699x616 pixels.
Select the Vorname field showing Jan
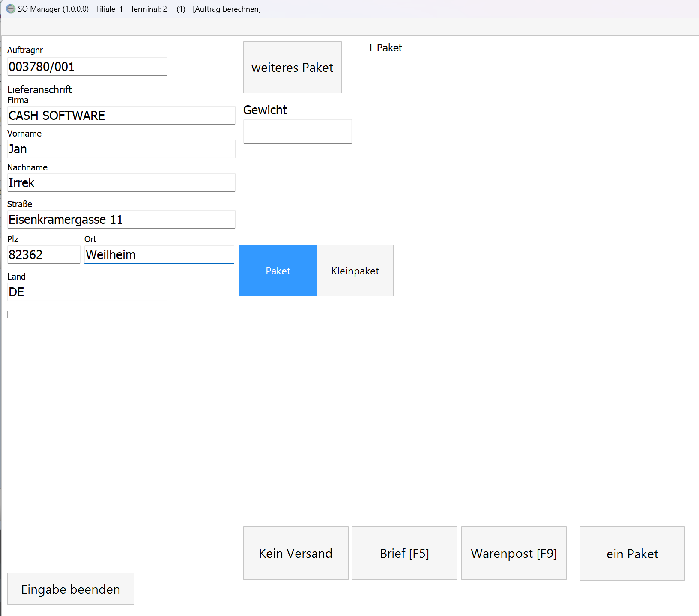[121, 149]
